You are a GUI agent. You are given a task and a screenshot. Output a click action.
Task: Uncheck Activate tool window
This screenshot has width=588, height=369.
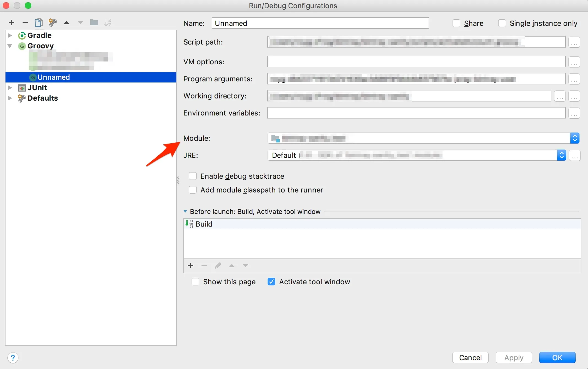(x=271, y=282)
